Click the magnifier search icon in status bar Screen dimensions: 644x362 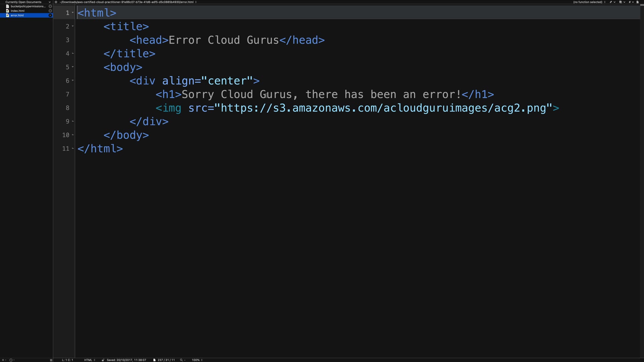[181, 360]
